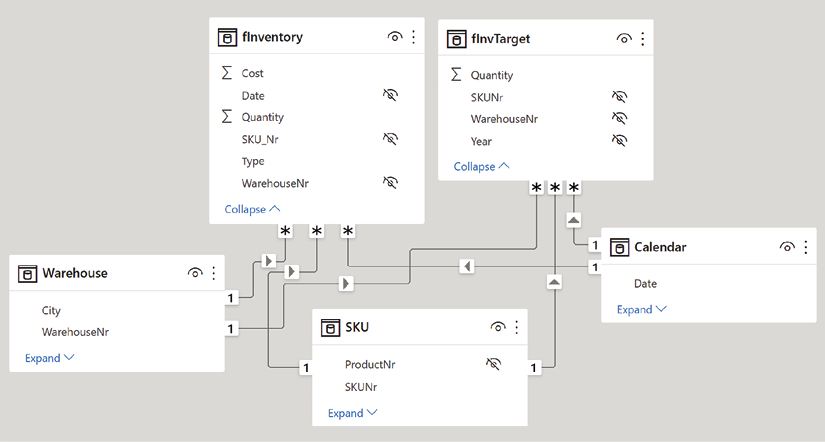Select the SKU_Nr field in fInventory

[260, 139]
